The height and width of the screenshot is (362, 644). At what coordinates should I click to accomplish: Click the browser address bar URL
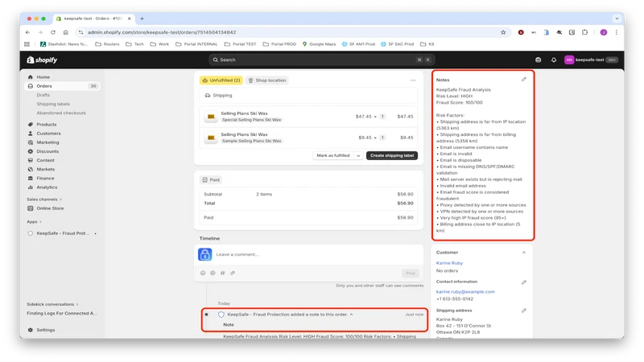[x=162, y=32]
